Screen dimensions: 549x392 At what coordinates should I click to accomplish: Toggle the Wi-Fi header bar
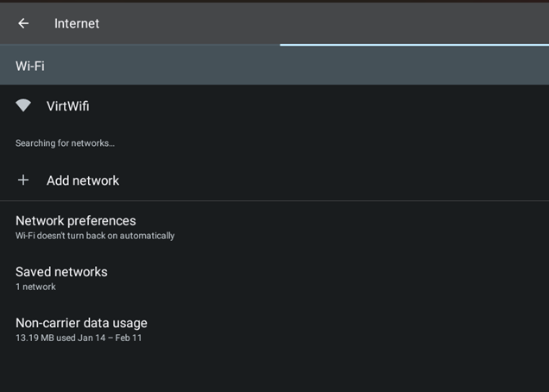[x=274, y=66]
